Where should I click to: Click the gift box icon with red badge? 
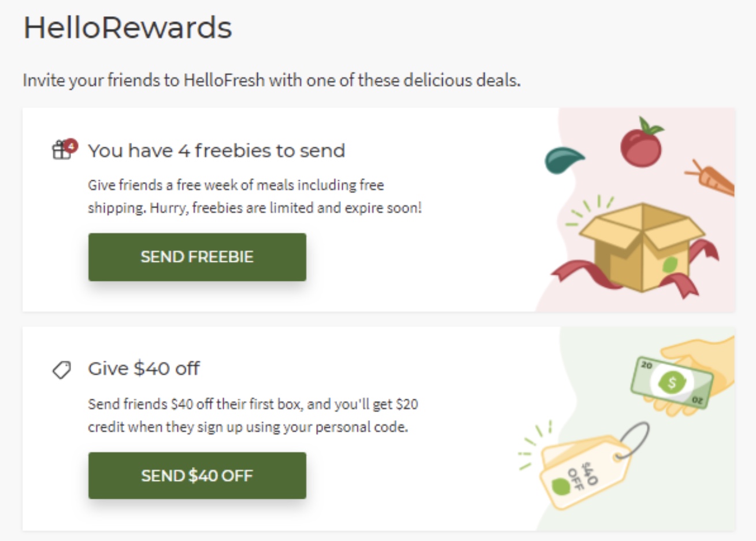click(x=61, y=151)
